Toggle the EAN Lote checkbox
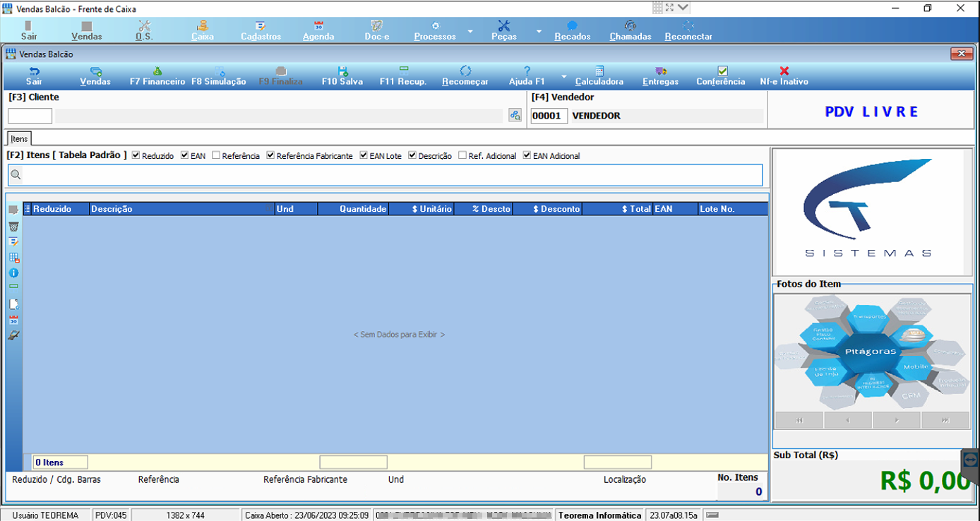Image resolution: width=980 pixels, height=521 pixels. [364, 155]
